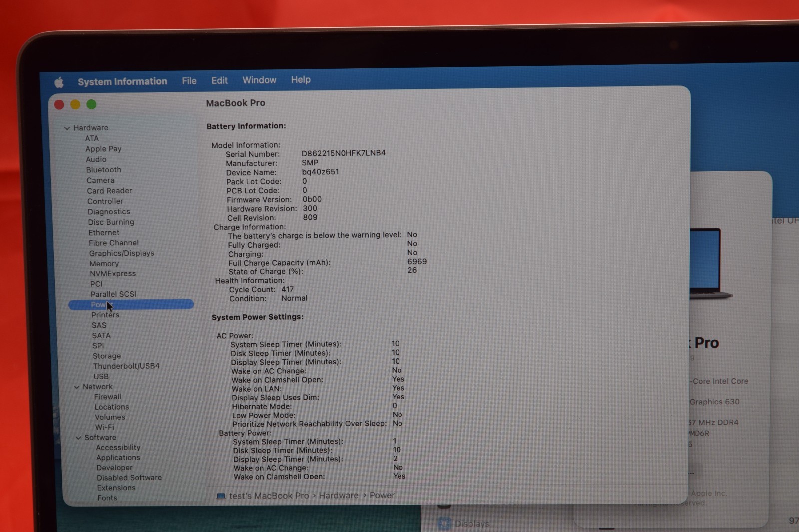The height and width of the screenshot is (532, 799).
Task: Select SATA in the sidebar
Action: coord(101,336)
